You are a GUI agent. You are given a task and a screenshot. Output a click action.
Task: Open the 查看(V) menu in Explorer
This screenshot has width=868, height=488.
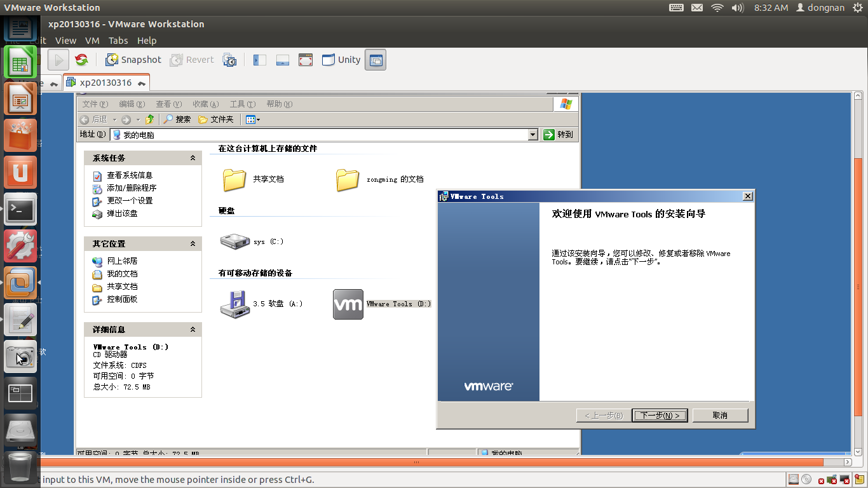(169, 104)
